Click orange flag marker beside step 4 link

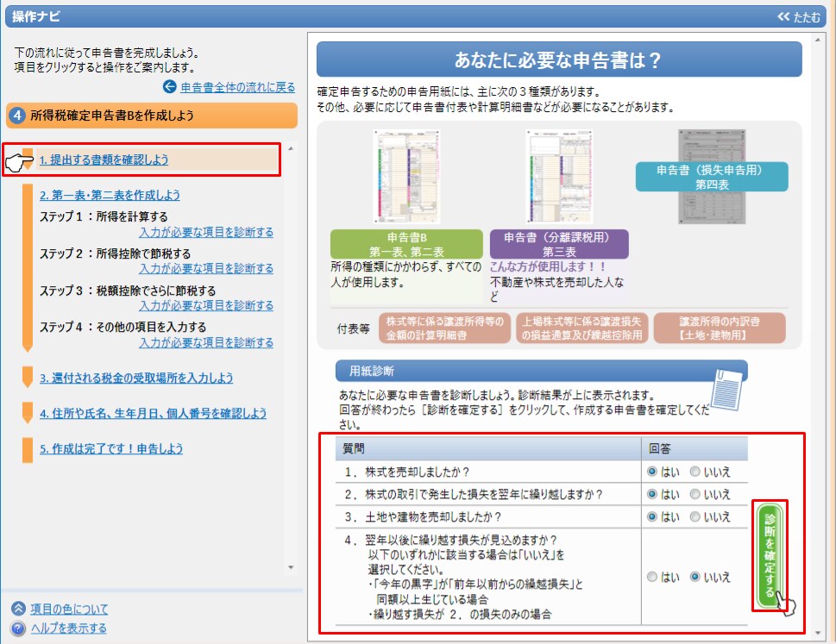pos(28,413)
